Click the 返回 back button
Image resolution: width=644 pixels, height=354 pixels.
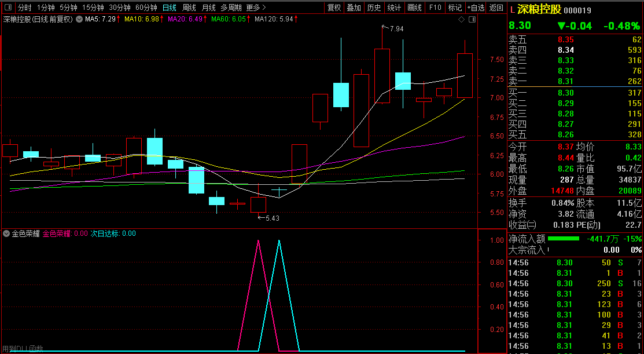pos(496,8)
